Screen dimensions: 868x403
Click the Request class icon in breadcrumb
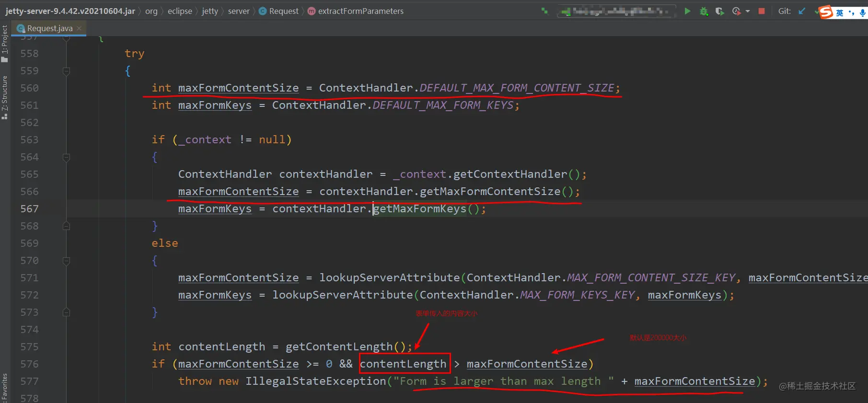263,11
